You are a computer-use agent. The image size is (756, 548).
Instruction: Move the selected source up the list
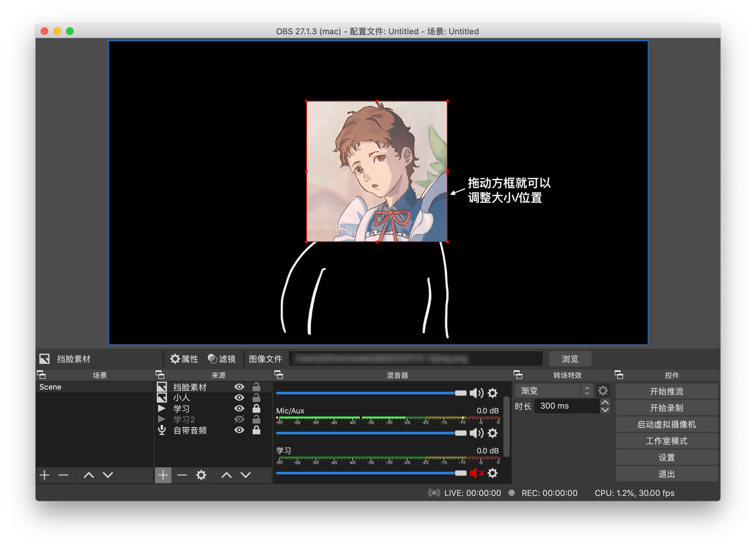(x=226, y=475)
